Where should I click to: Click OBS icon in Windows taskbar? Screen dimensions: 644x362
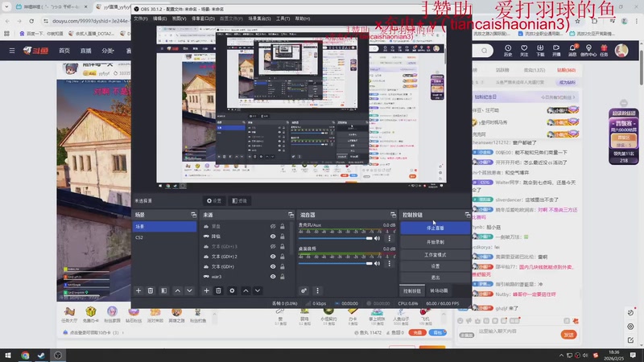pos(58,356)
